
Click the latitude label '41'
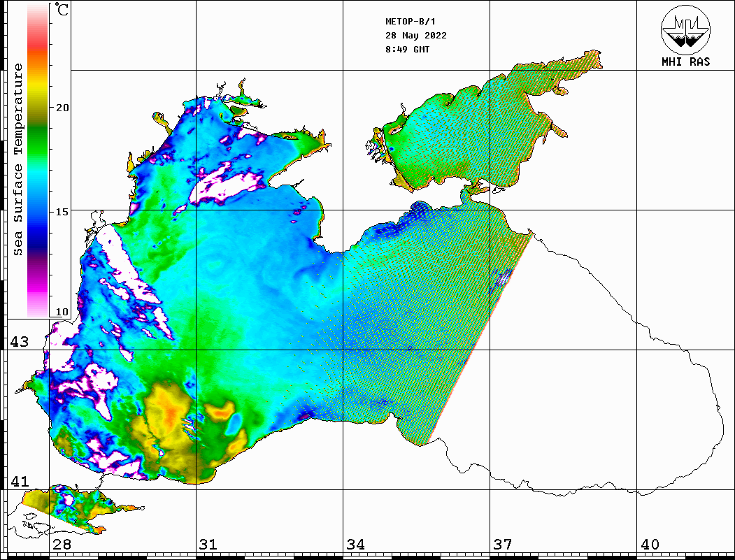click(20, 482)
